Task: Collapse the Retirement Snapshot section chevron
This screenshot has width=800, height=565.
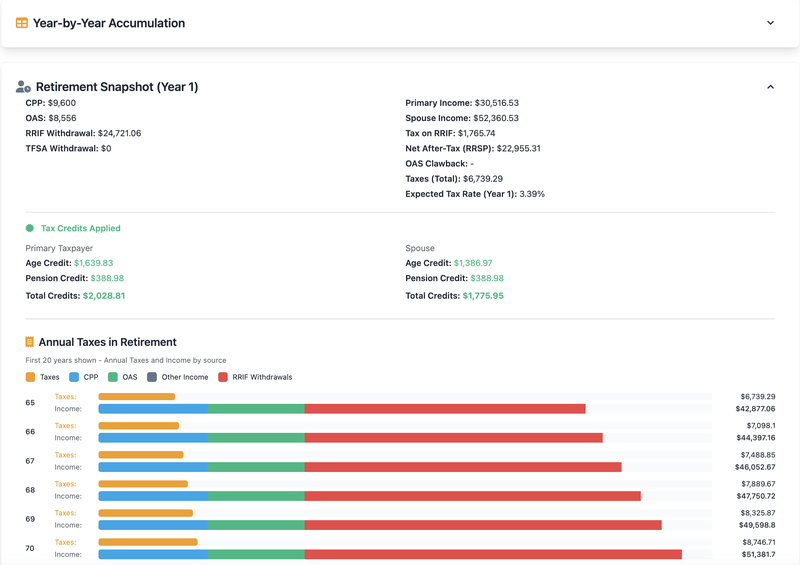Action: 770,87
